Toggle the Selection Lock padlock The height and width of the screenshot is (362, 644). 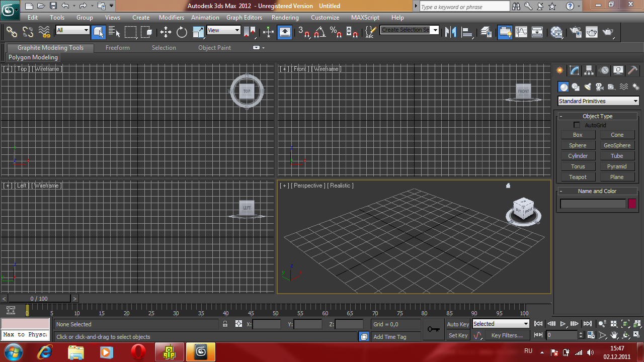click(x=225, y=324)
